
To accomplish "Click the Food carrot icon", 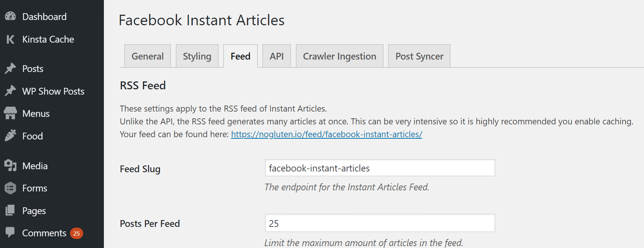I will pyautogui.click(x=10, y=136).
